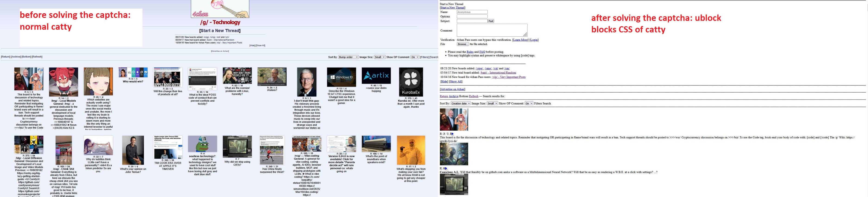Screen dimensions: 868x197
Task: Open the soulless technology Pepe thumbnail
Action: (202, 144)
